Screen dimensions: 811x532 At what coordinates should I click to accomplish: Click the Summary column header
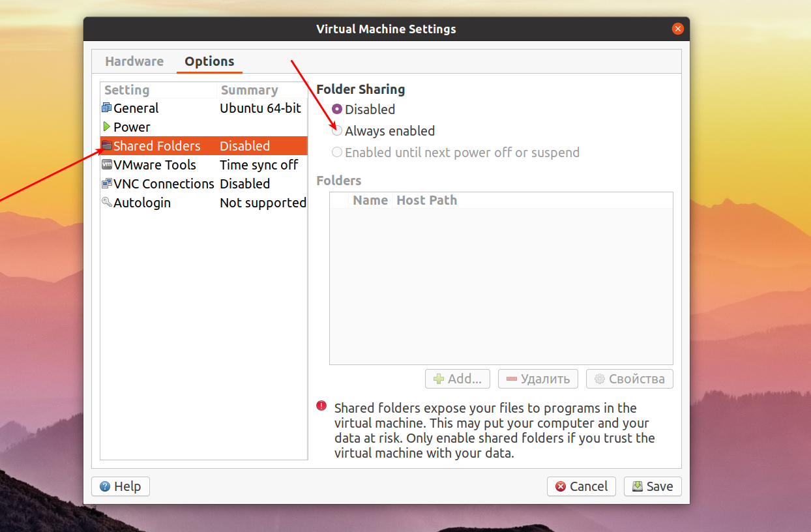point(251,90)
